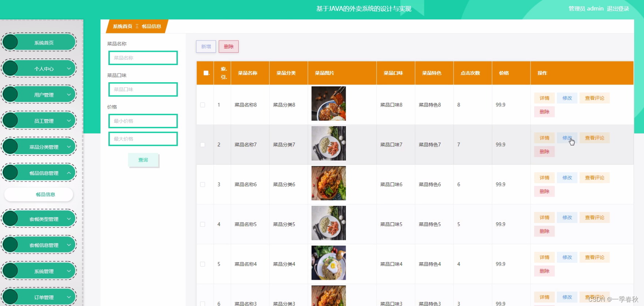Expand the 套餐类型管理 chevron
644x306 pixels.
[69, 219]
